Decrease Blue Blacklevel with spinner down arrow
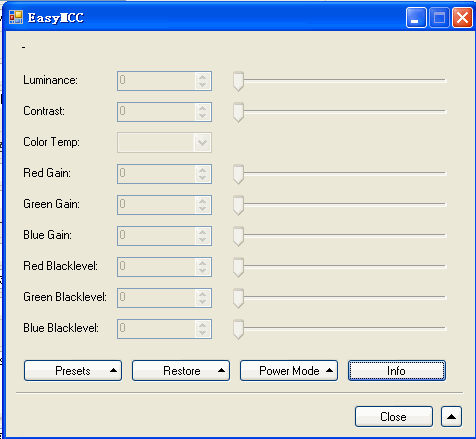Viewport: 476px width, 439px height. tap(202, 333)
